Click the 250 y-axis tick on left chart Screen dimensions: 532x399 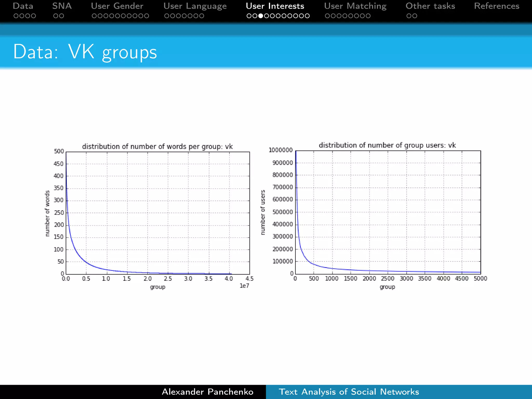pyautogui.click(x=59, y=213)
